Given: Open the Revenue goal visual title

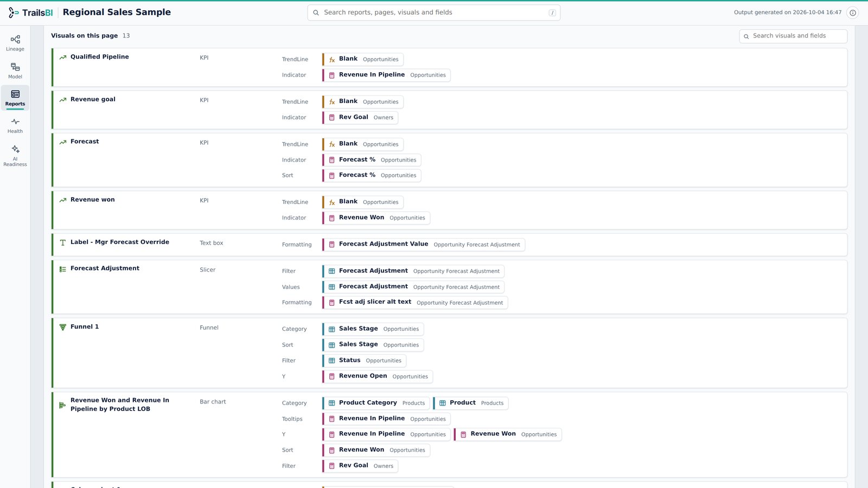Looking at the screenshot, I should click(x=93, y=99).
